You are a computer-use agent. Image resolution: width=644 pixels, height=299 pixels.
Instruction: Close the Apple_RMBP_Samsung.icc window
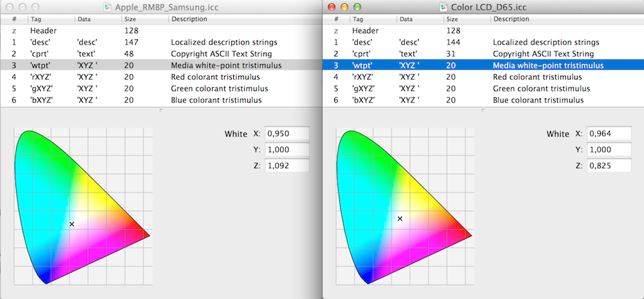click(10, 7)
